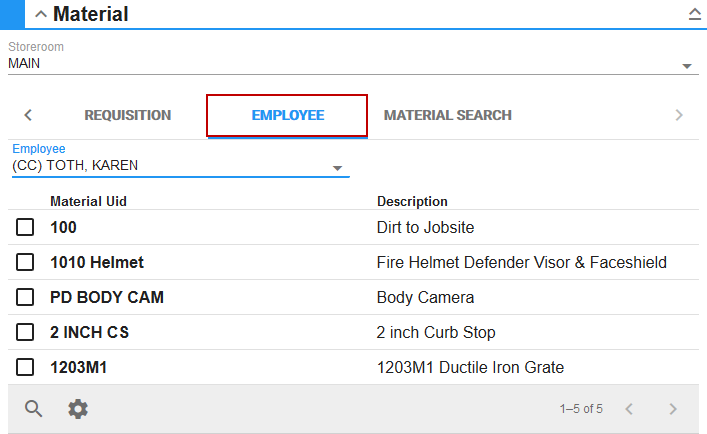
Task: Click the Description column header
Action: click(x=412, y=201)
